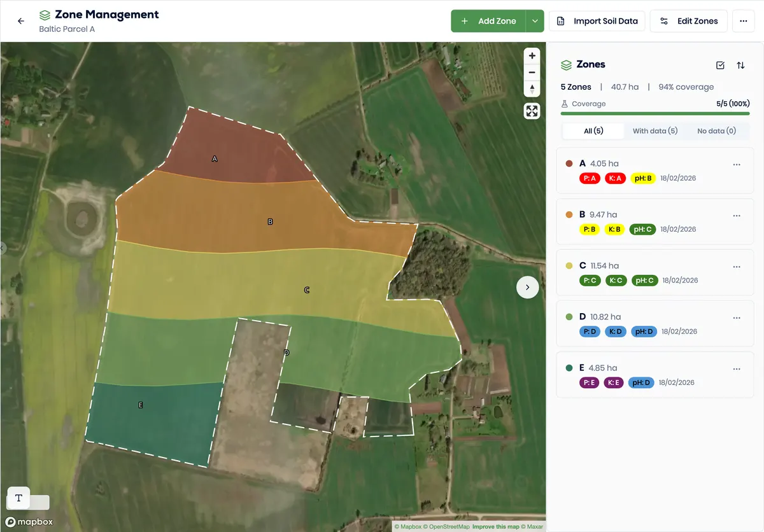
Task: Open the header more options menu
Action: coord(744,21)
